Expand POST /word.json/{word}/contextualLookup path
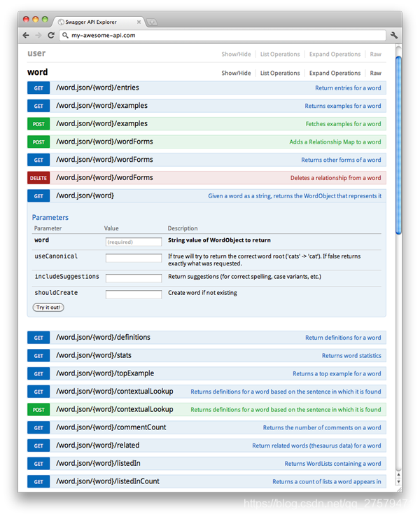 pyautogui.click(x=115, y=409)
